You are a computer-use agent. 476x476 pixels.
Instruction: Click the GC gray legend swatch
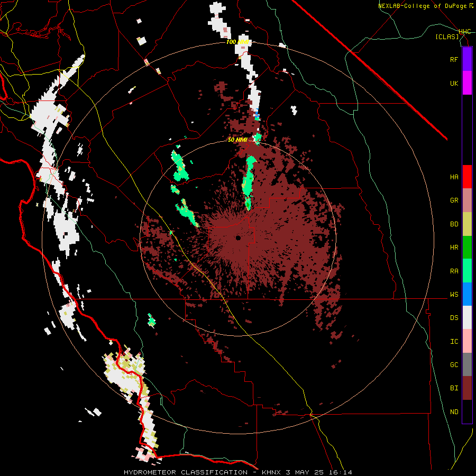click(x=467, y=364)
